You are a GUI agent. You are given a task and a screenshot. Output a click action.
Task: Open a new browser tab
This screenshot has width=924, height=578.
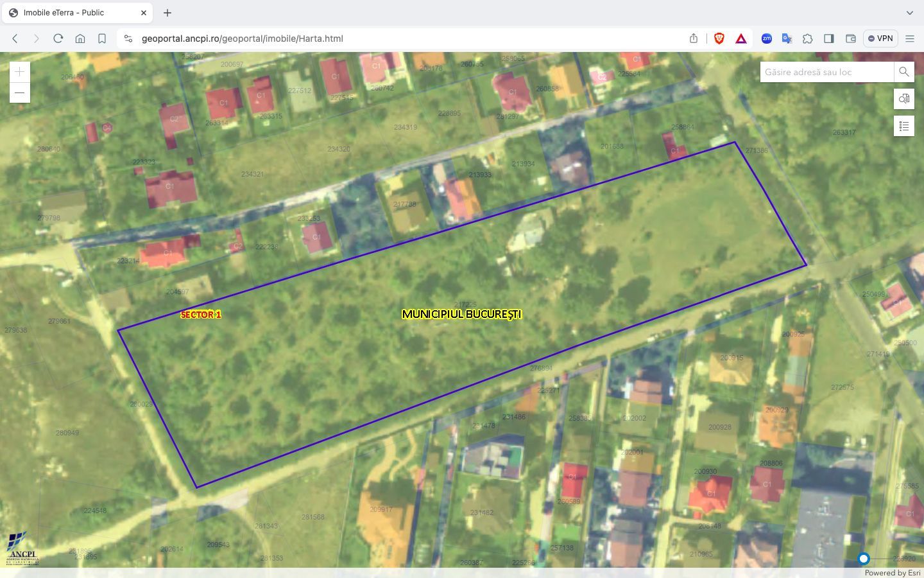pyautogui.click(x=167, y=12)
